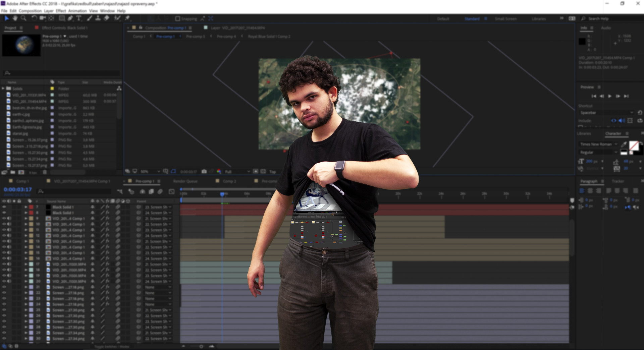Click the label color swatch of layer 7

31,207
